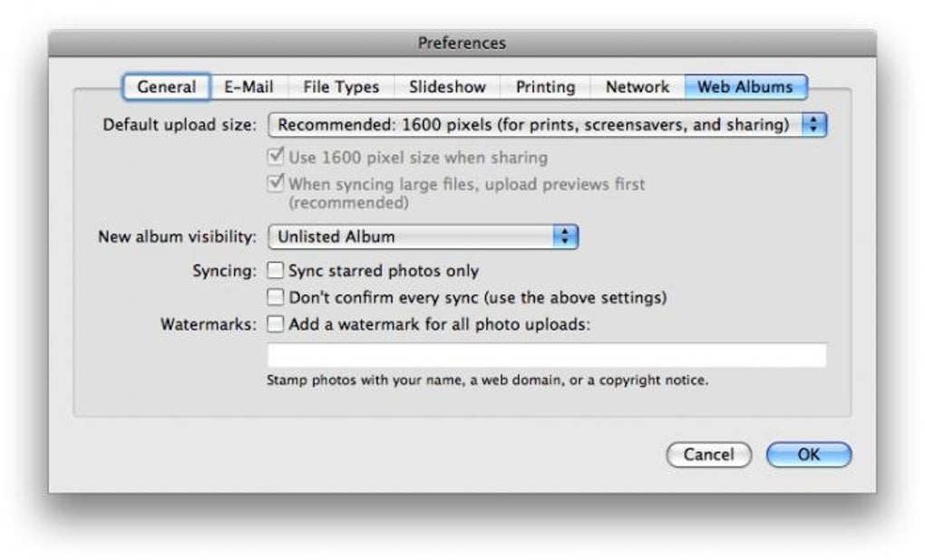Switch to the General tab
925x560 pixels.
[x=166, y=87]
